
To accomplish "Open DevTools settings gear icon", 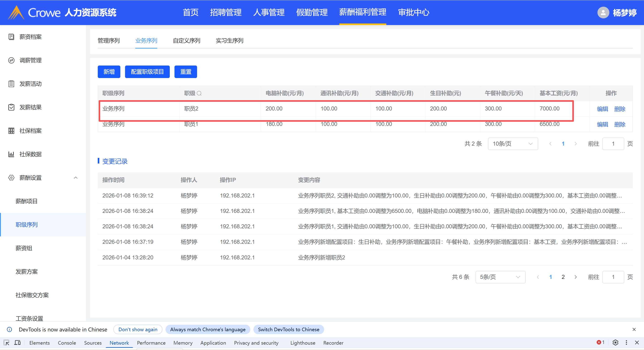I will [615, 342].
